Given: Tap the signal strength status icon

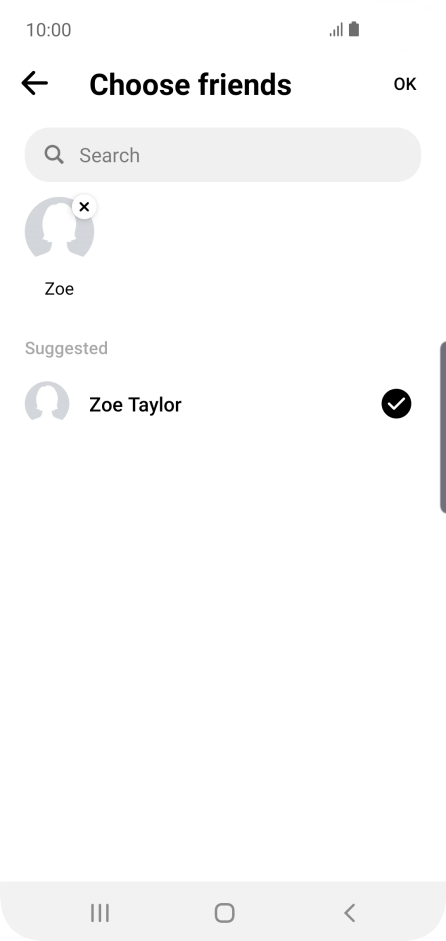Looking at the screenshot, I should 336,29.
